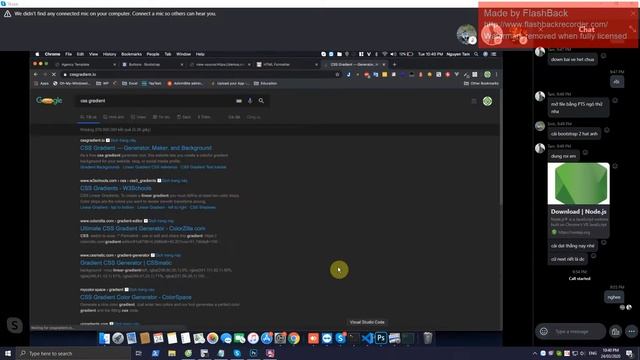Open the Gradient CSS Generator CSSmatic result

click(x=126, y=263)
